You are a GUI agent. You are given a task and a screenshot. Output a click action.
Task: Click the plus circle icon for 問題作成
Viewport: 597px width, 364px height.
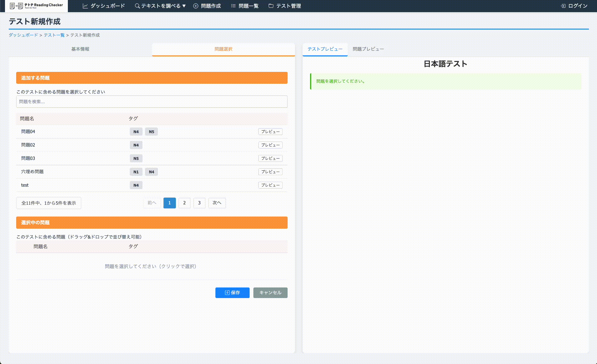coord(195,6)
